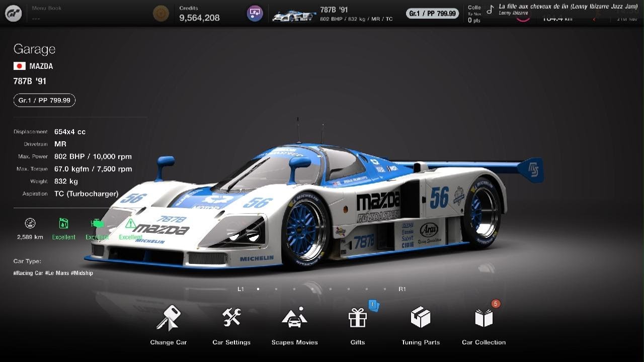The width and height of the screenshot is (644, 362).
Task: Click the Car Collection label
Action: [484, 342]
